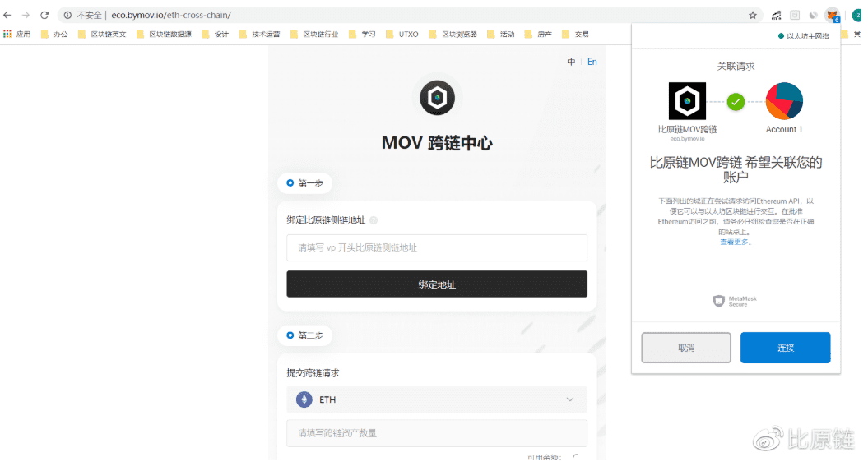The image size is (868, 471).
Task: Click the browser forward arrow
Action: [x=26, y=15]
